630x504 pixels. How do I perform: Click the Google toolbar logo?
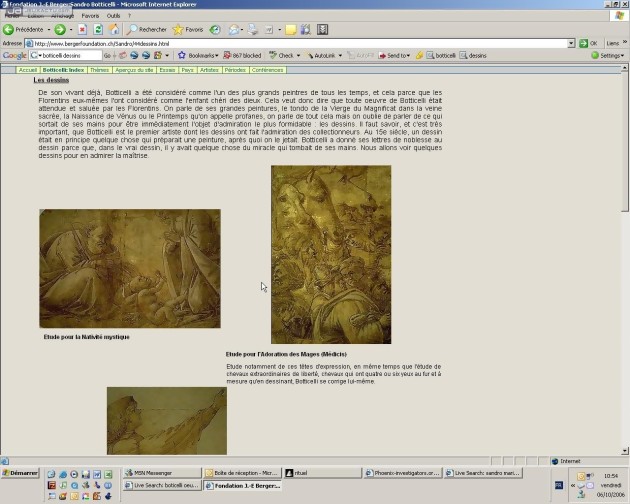14,55
